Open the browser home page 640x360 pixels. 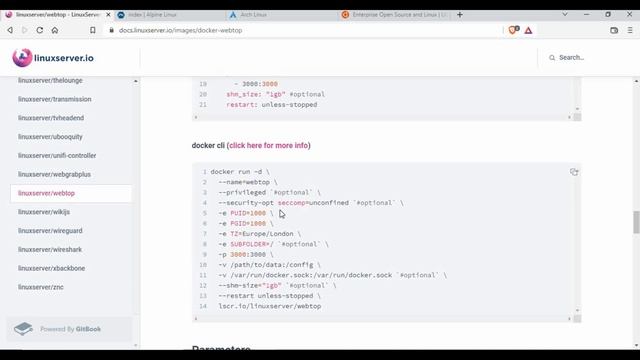55,30
